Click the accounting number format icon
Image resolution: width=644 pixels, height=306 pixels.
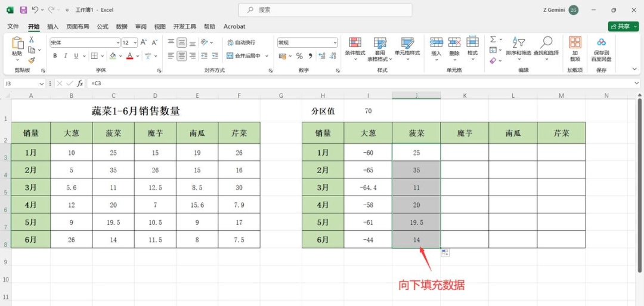(x=282, y=56)
